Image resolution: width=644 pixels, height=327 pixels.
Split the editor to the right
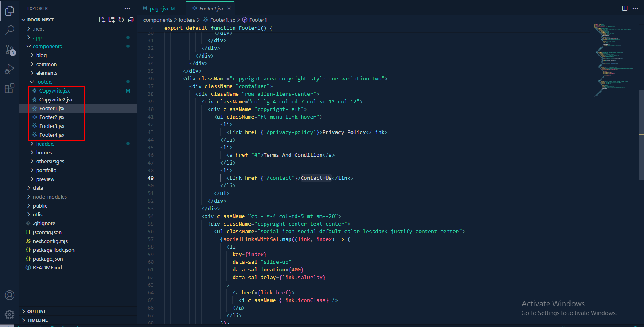(x=625, y=8)
